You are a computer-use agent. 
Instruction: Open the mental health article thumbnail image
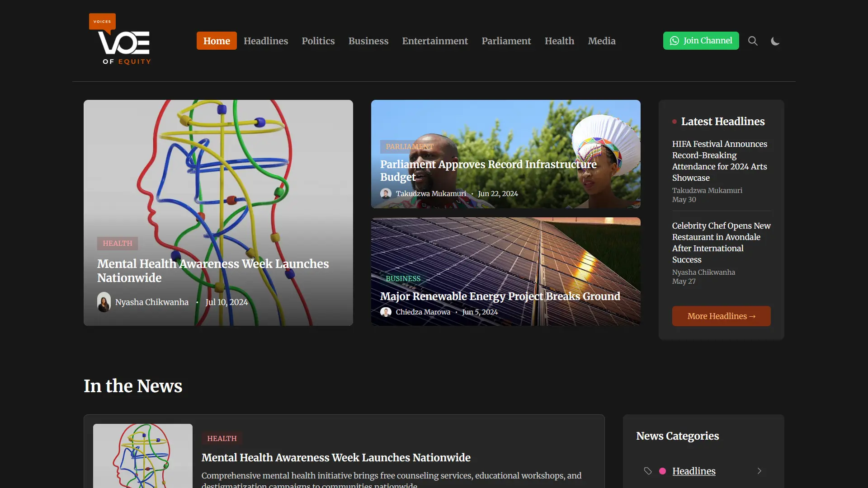142,456
